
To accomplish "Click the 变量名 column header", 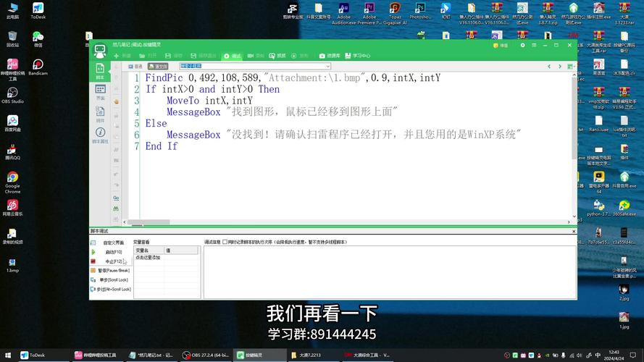I will point(149,251).
